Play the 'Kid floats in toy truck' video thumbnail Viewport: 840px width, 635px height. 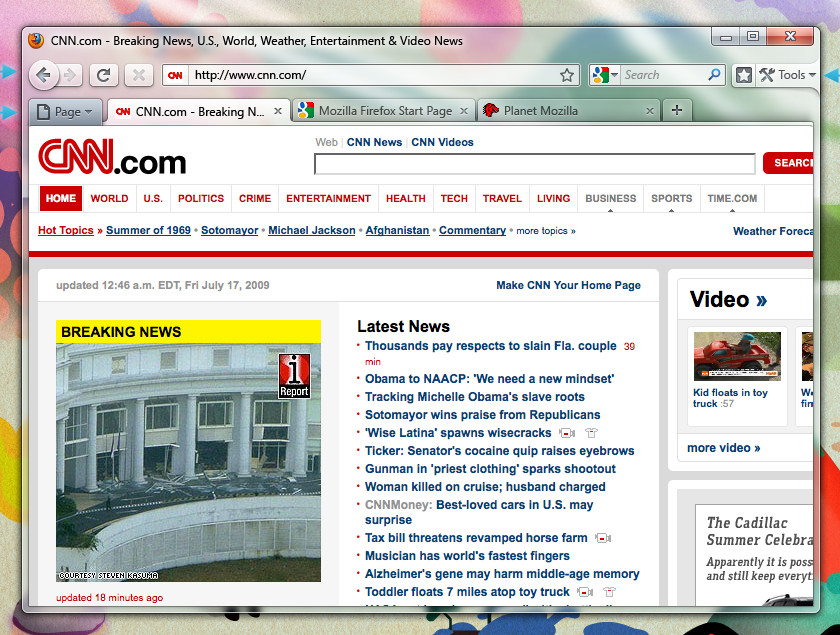point(737,356)
